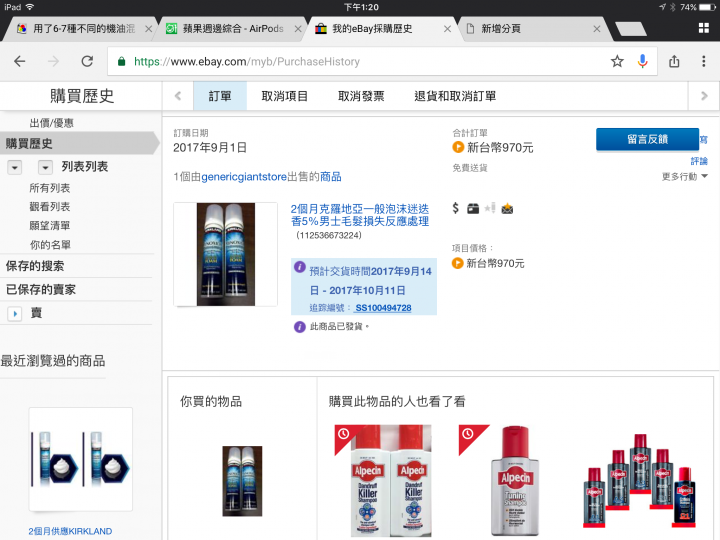Open Alpecin five-bottle bundle item
The image size is (720, 540).
tap(639, 481)
